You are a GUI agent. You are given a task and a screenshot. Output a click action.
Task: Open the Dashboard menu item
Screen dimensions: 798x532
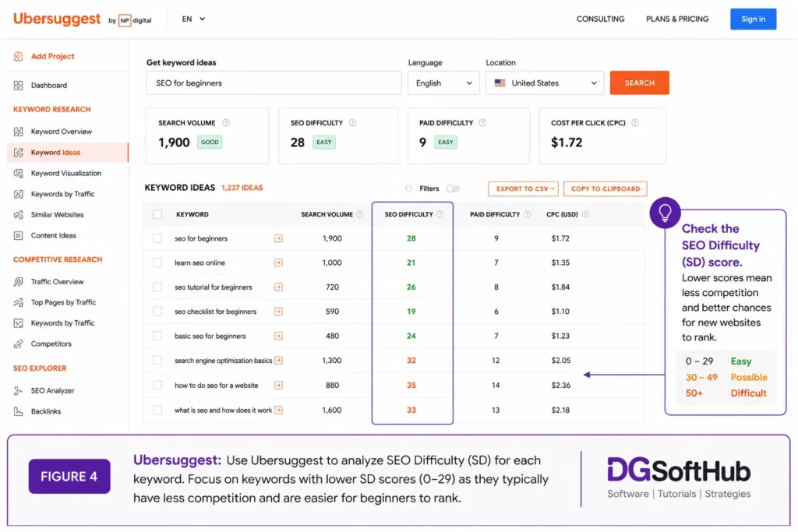coord(49,86)
